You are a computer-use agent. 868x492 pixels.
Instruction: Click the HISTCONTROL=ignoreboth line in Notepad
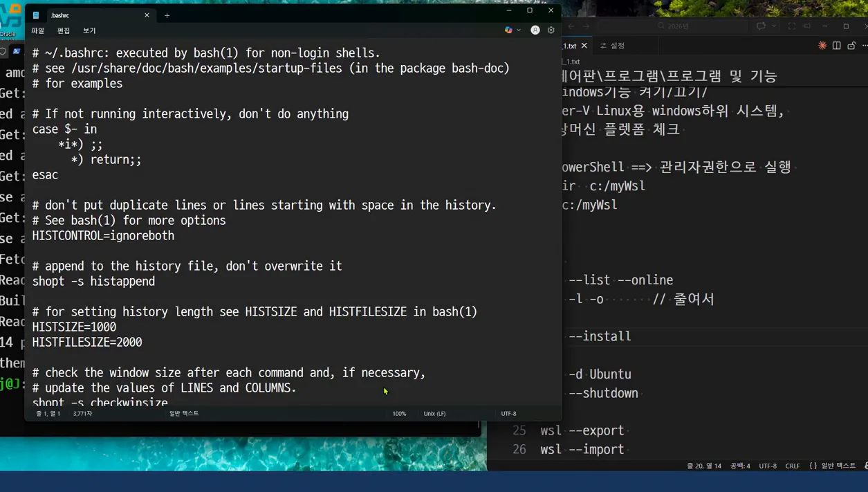coord(103,236)
